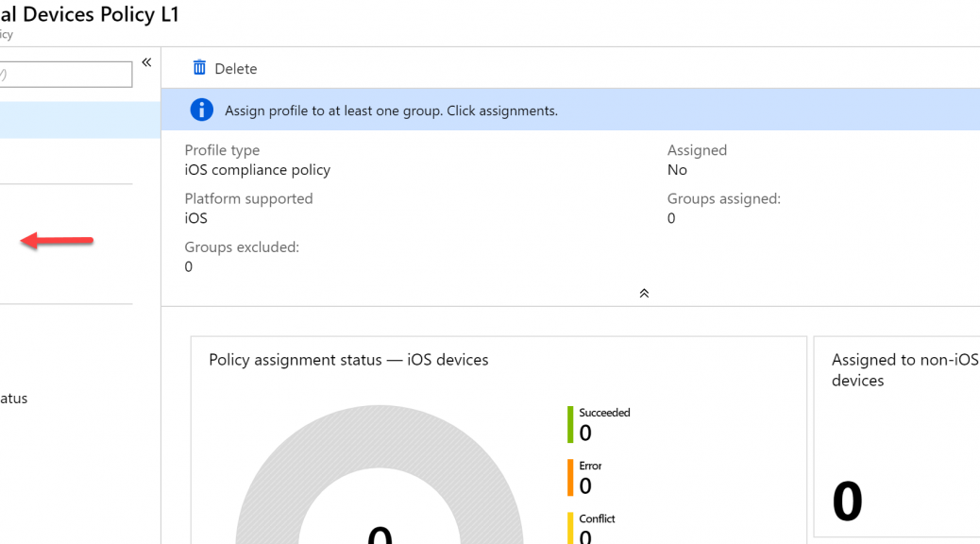
Task: Click the Delete trash can icon
Action: (x=199, y=68)
